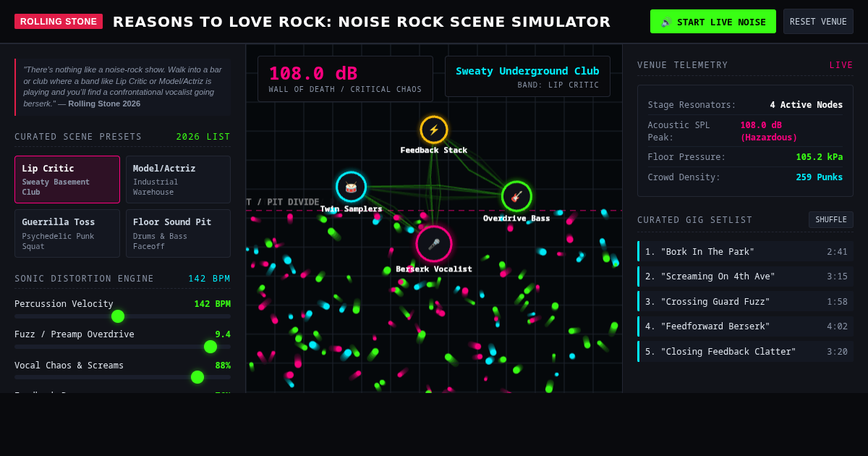This screenshot has width=868, height=456.
Task: Click the Acoustic SPL Peak hazardous value
Action: click(768, 131)
